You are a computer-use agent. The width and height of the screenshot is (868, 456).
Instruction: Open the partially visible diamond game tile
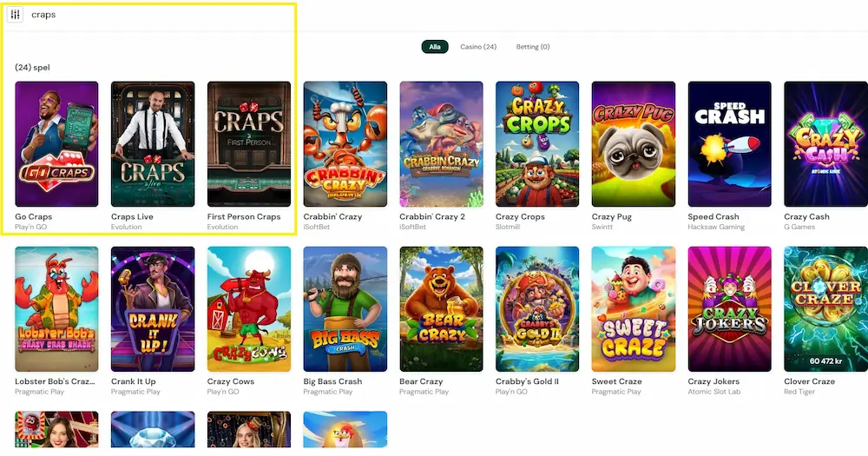[153, 429]
